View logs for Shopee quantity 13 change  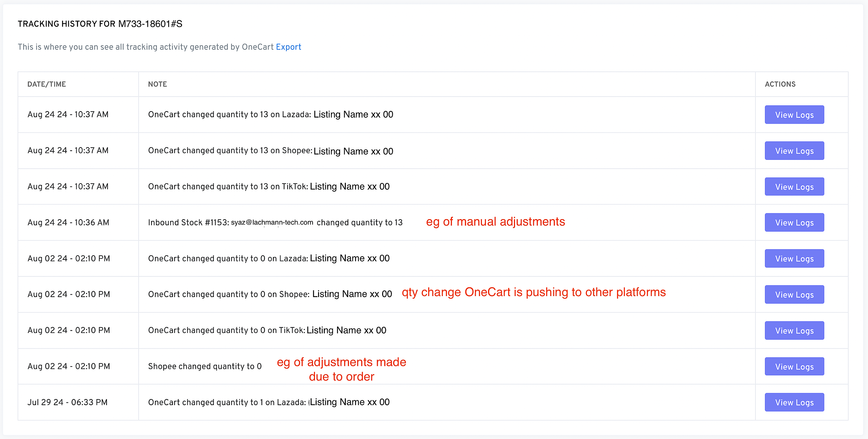[794, 151]
